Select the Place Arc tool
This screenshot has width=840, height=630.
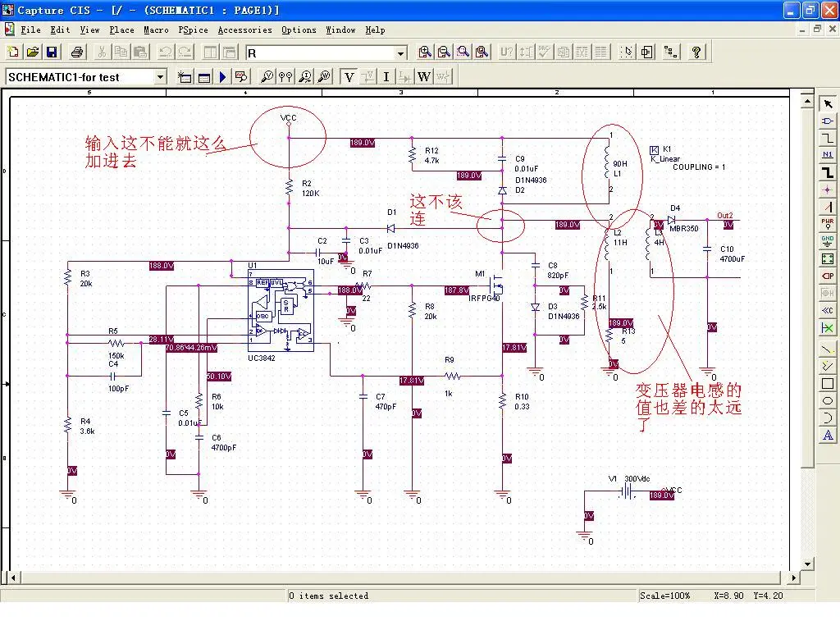pos(828,418)
